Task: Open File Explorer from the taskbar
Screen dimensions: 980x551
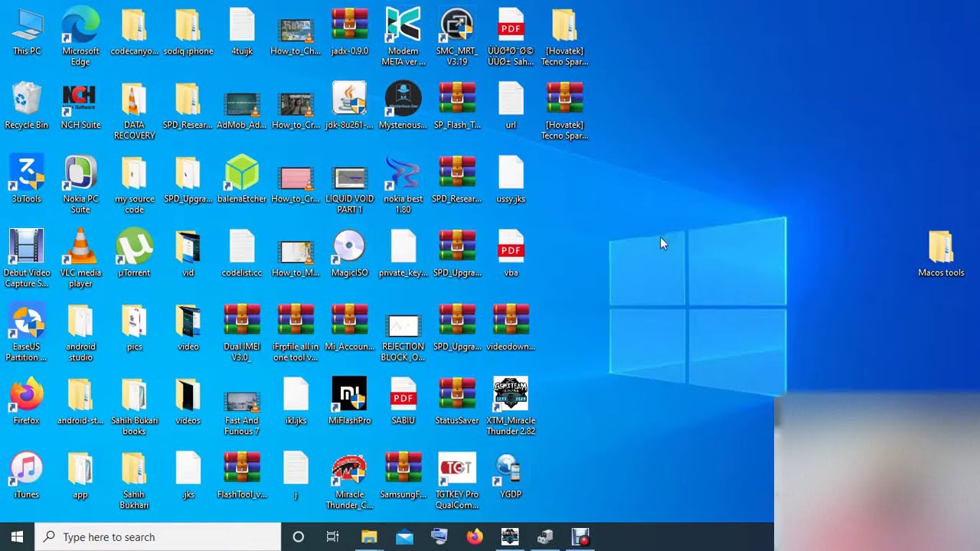Action: coord(369,537)
